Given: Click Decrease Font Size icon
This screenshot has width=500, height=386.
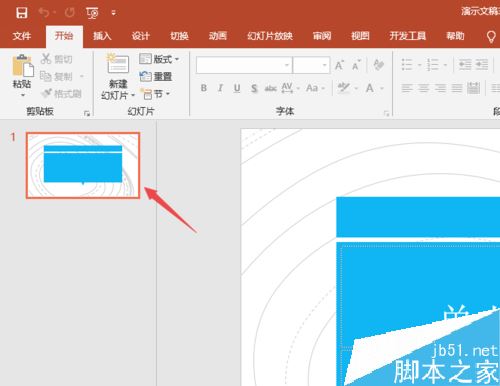Looking at the screenshot, I should point(356,65).
